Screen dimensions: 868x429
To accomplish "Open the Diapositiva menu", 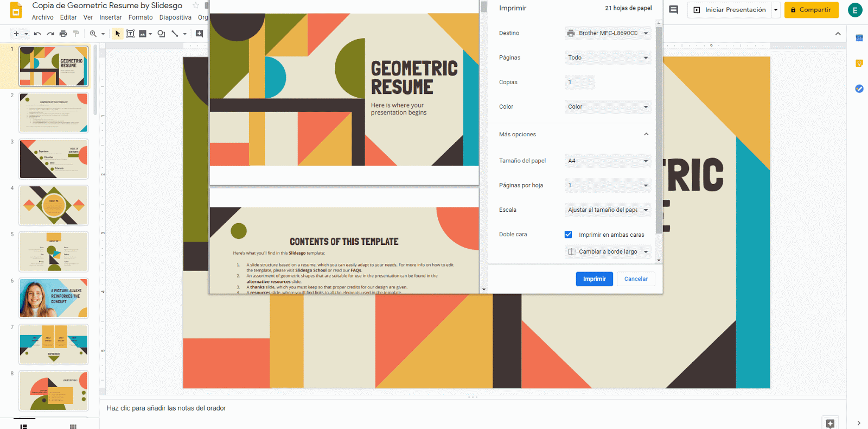I will pos(175,17).
